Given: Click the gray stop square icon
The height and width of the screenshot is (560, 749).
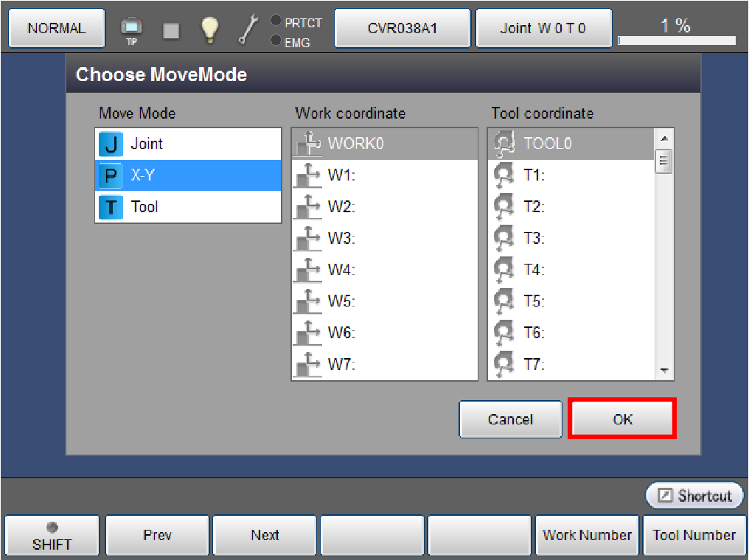Looking at the screenshot, I should point(171,30).
